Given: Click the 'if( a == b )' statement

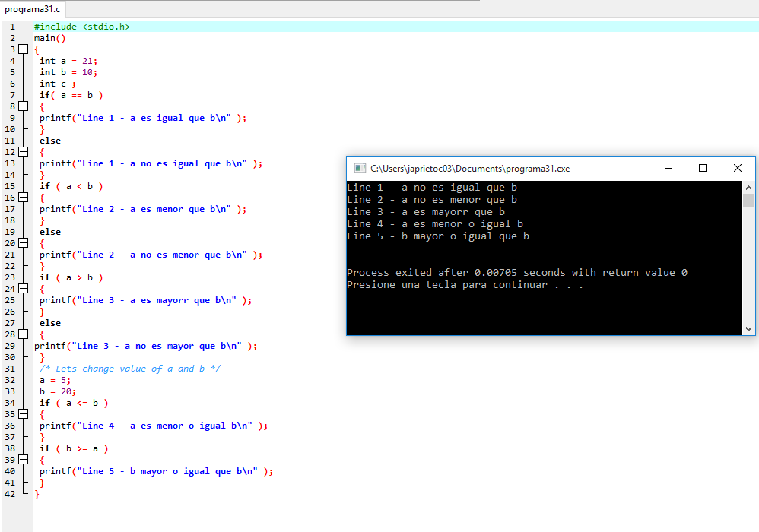Looking at the screenshot, I should [71, 95].
